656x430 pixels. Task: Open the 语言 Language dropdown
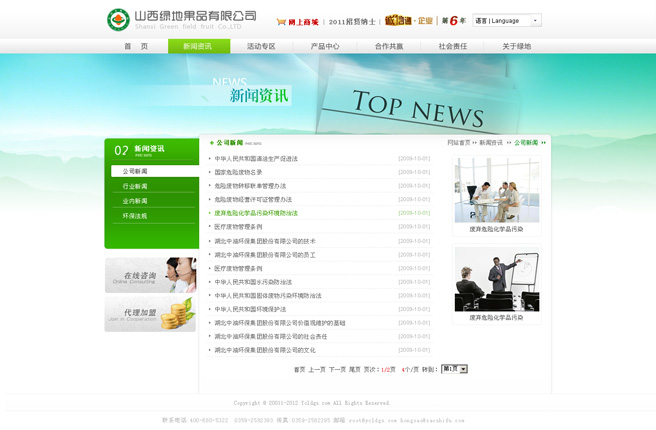[507, 20]
